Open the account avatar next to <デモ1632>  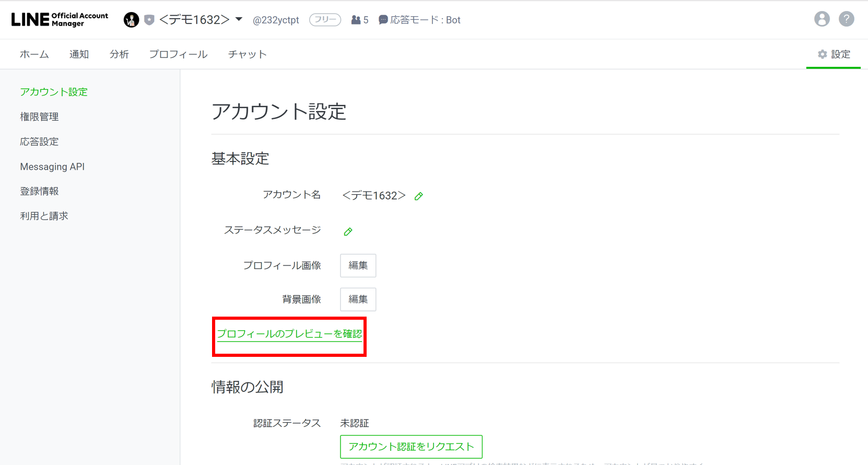pyautogui.click(x=131, y=20)
